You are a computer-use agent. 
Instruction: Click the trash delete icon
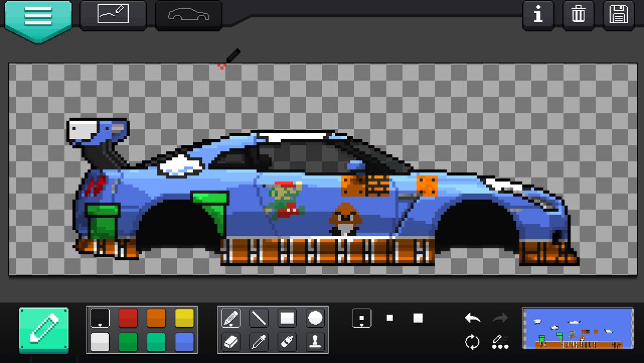578,15
